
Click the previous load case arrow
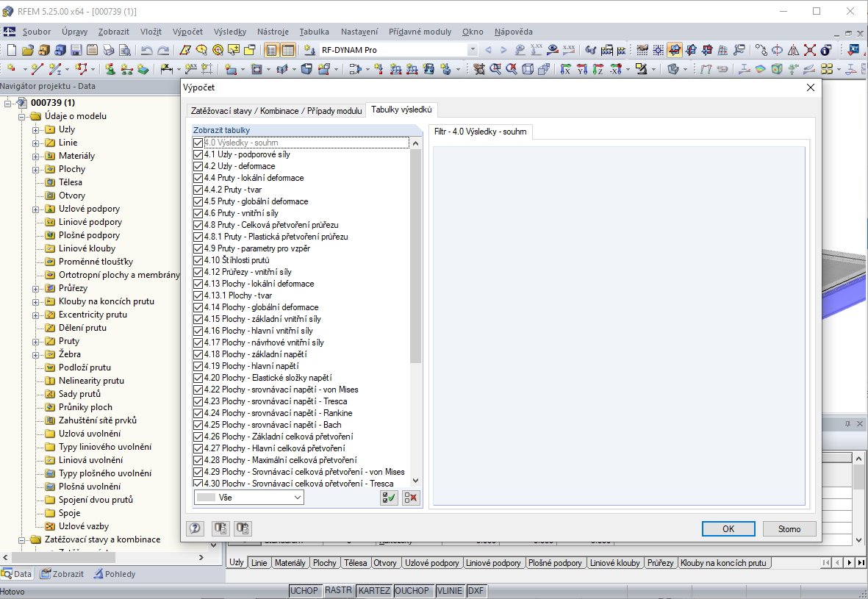click(488, 50)
